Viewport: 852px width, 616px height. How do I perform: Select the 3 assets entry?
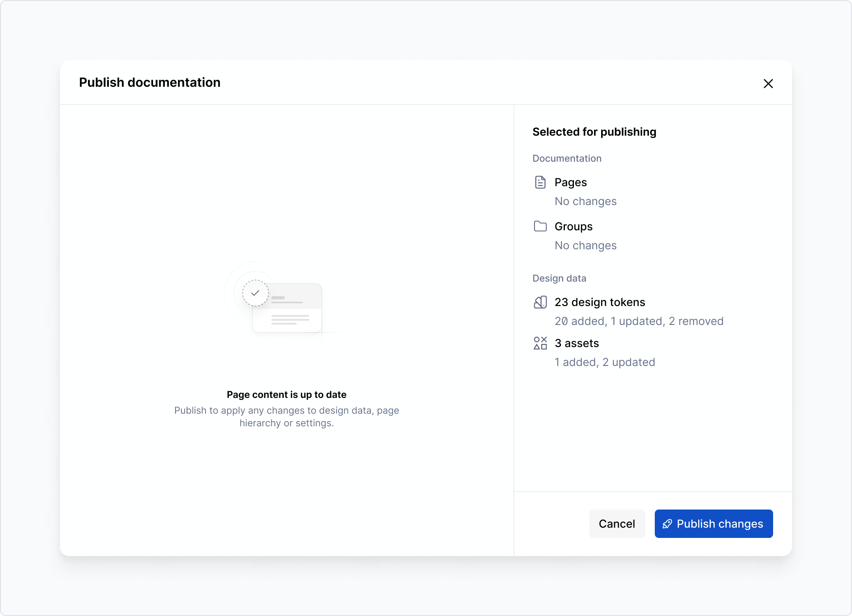point(577,343)
